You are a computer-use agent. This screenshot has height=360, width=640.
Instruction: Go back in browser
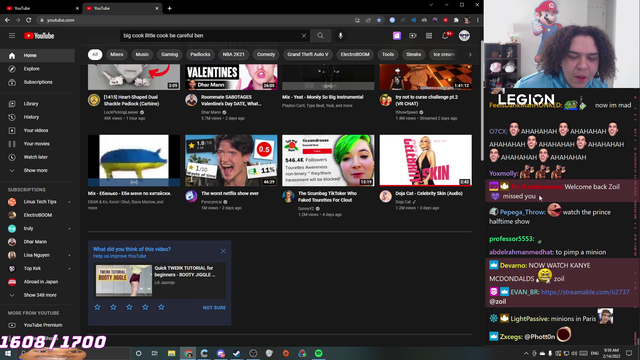[x=7, y=20]
